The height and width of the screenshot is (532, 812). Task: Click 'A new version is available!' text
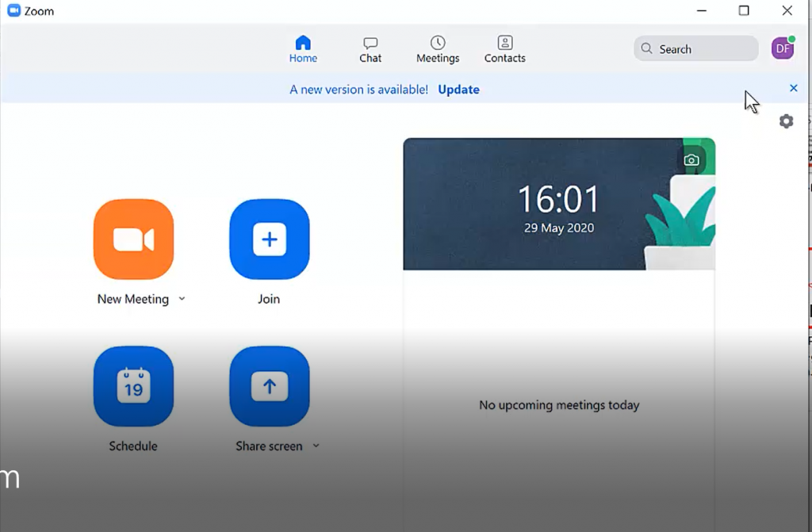tap(359, 90)
